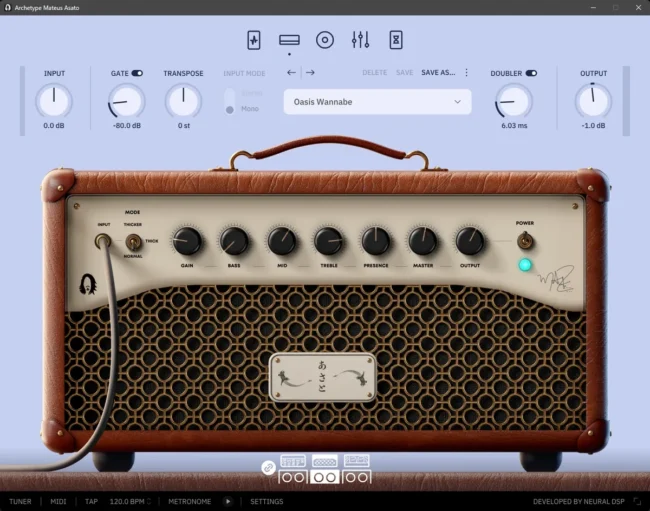Screen dimensions: 650x511
Task: Load the next preset with right arrow
Action: 310,73
